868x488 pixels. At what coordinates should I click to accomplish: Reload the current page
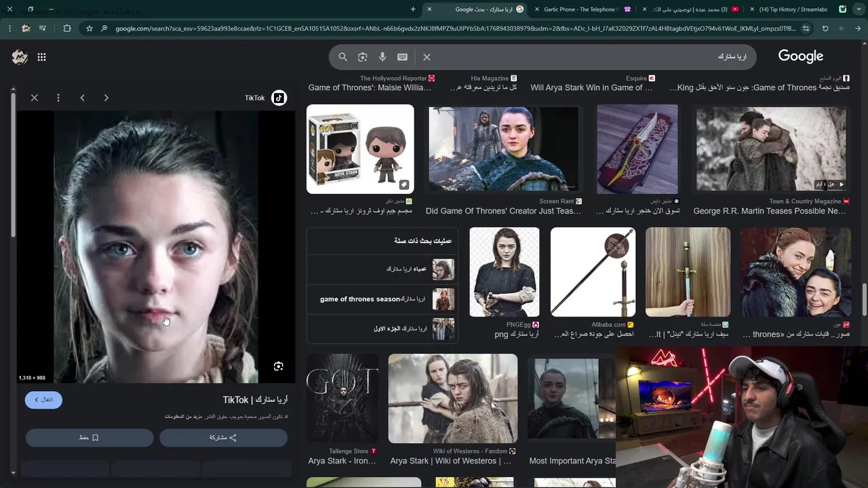[825, 28]
